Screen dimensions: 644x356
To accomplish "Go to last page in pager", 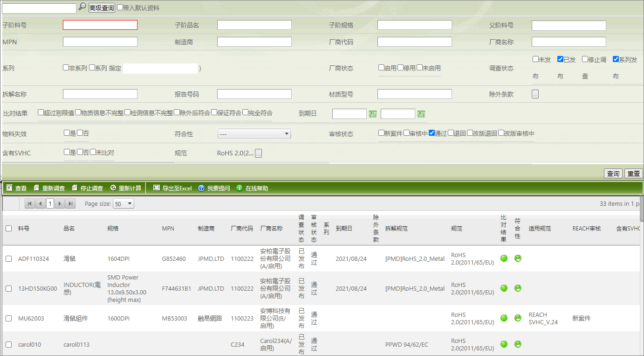I will (70, 203).
